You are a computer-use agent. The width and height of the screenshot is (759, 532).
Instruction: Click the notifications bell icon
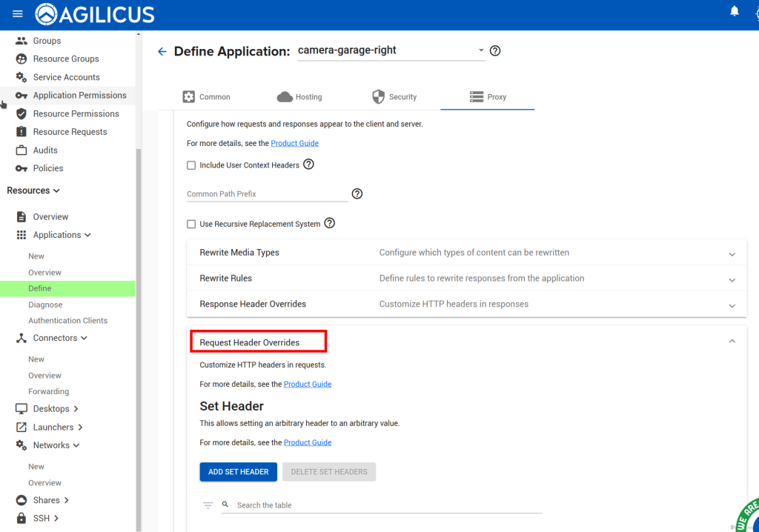pyautogui.click(x=735, y=11)
